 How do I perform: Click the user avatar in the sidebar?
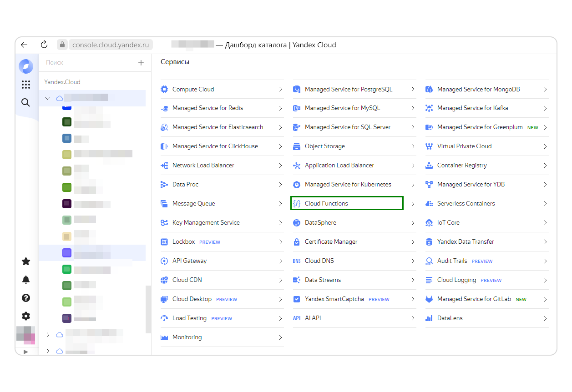click(x=26, y=335)
